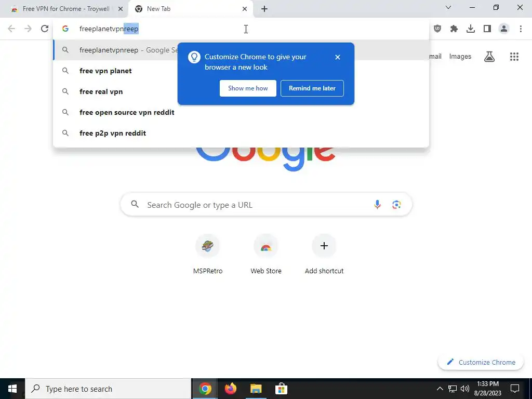Toggle the Chrome side panel
532x399 pixels.
[487, 29]
